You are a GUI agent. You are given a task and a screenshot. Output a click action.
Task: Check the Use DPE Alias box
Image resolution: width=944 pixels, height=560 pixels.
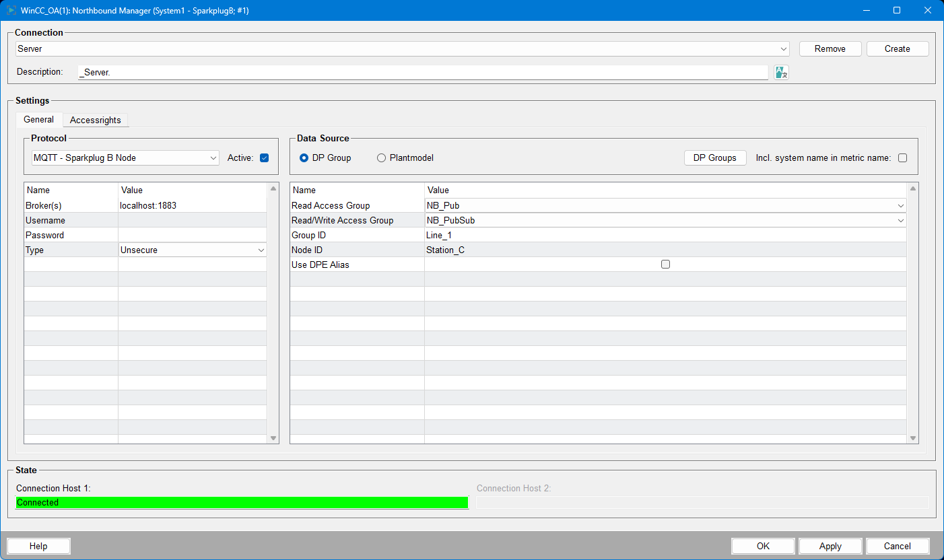[x=665, y=265]
